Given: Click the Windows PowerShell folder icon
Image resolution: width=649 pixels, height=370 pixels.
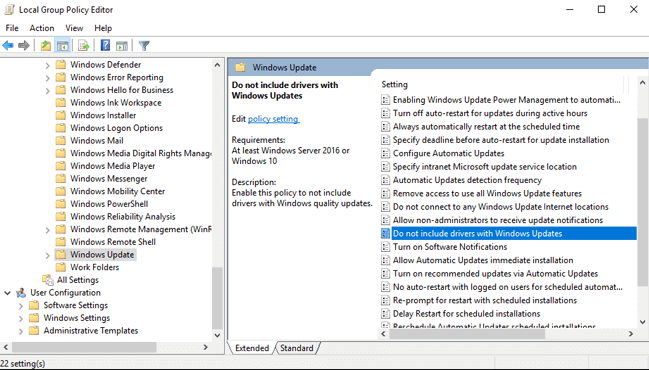Looking at the screenshot, I should (x=60, y=204).
